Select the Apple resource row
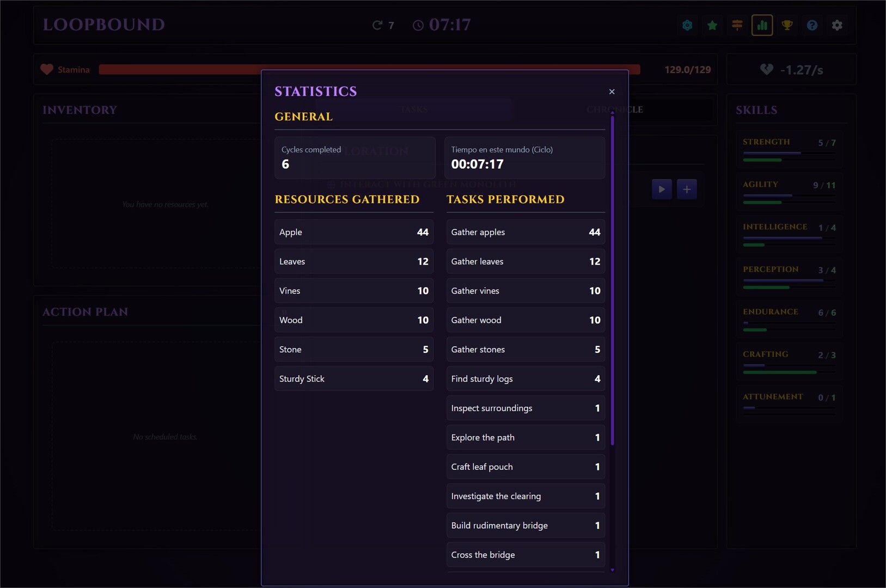The width and height of the screenshot is (886, 588). [354, 232]
